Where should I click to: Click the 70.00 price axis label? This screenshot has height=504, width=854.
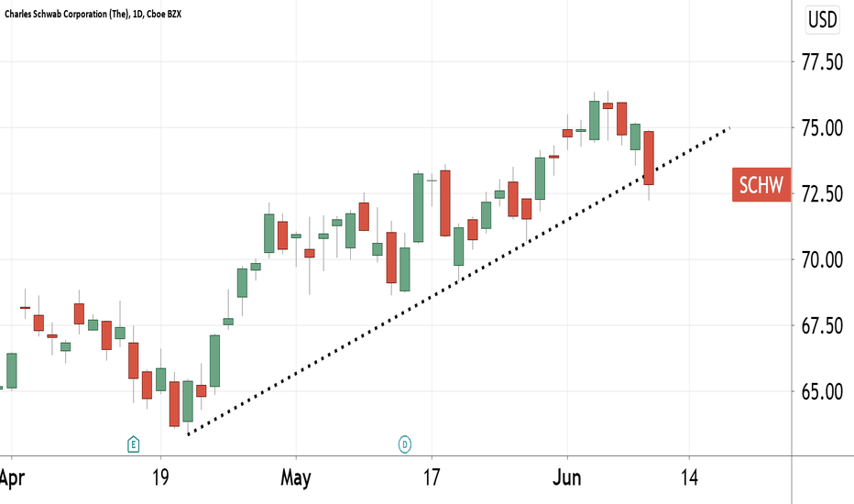pos(823,260)
